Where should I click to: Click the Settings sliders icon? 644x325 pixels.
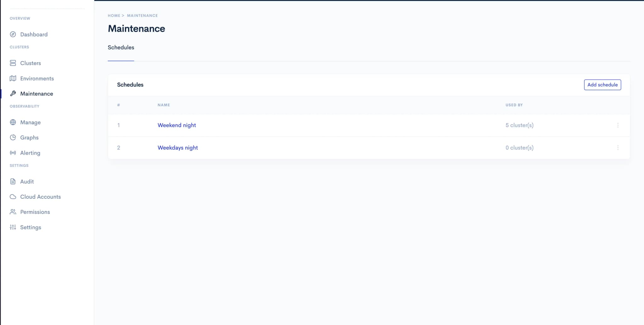coord(13,227)
